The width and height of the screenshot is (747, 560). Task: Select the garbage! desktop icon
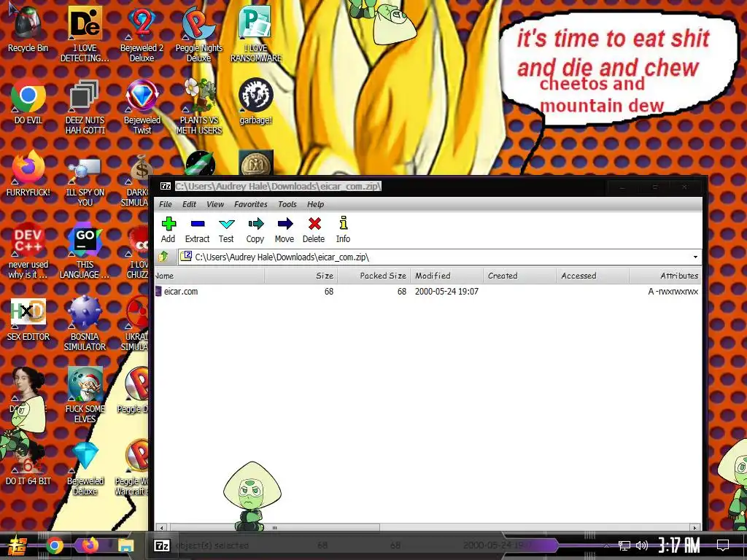[x=256, y=101]
